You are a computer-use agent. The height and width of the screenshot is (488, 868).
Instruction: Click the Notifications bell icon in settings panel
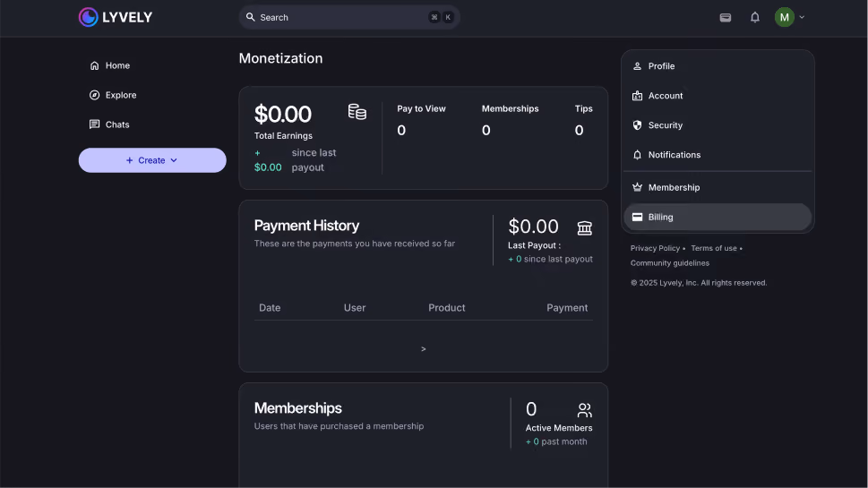click(637, 155)
